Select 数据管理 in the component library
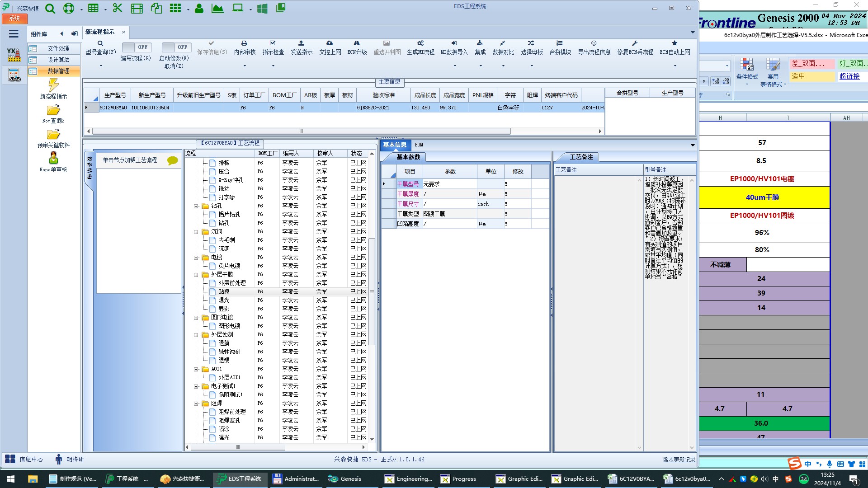Image resolution: width=868 pixels, height=488 pixels. point(54,71)
